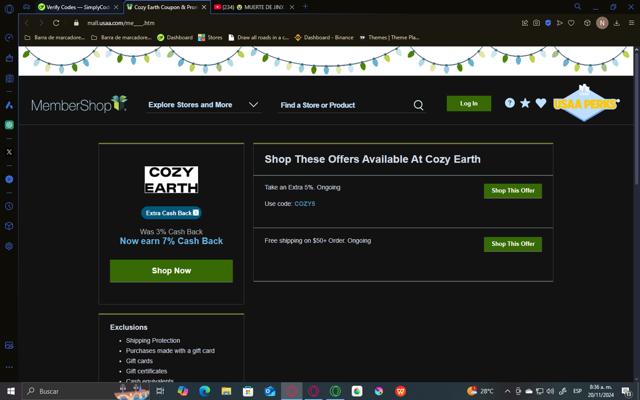Open Themes | Theme Pla... bookmark
This screenshot has height=400, width=640.
click(x=389, y=38)
